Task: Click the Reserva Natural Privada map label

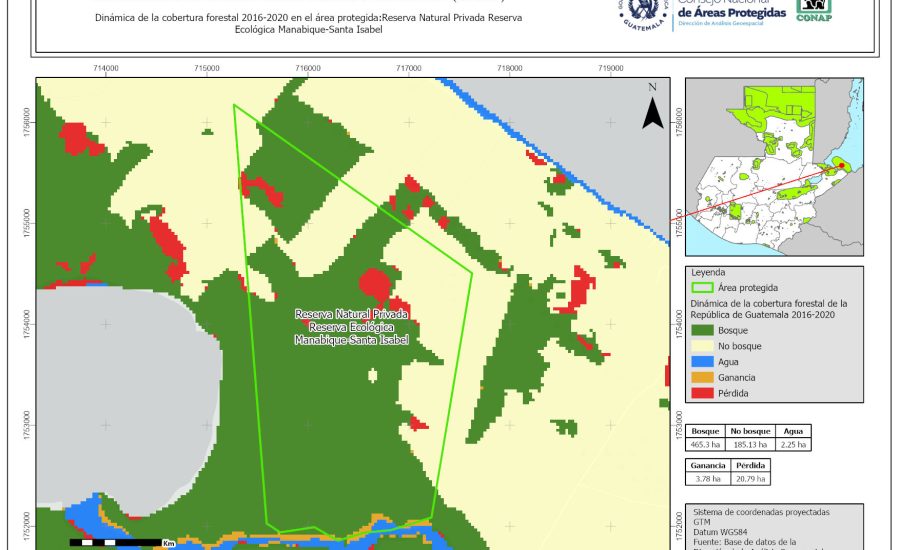Action: [x=352, y=327]
